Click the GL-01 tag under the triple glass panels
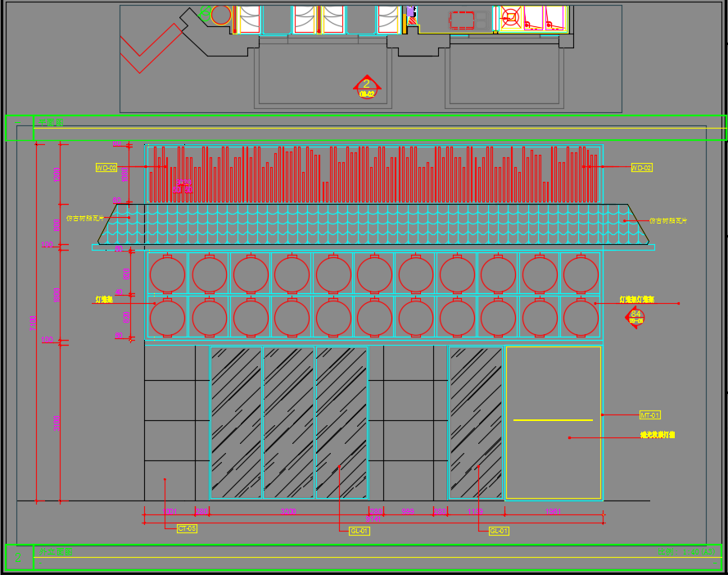This screenshot has height=575, width=728. pyautogui.click(x=359, y=531)
